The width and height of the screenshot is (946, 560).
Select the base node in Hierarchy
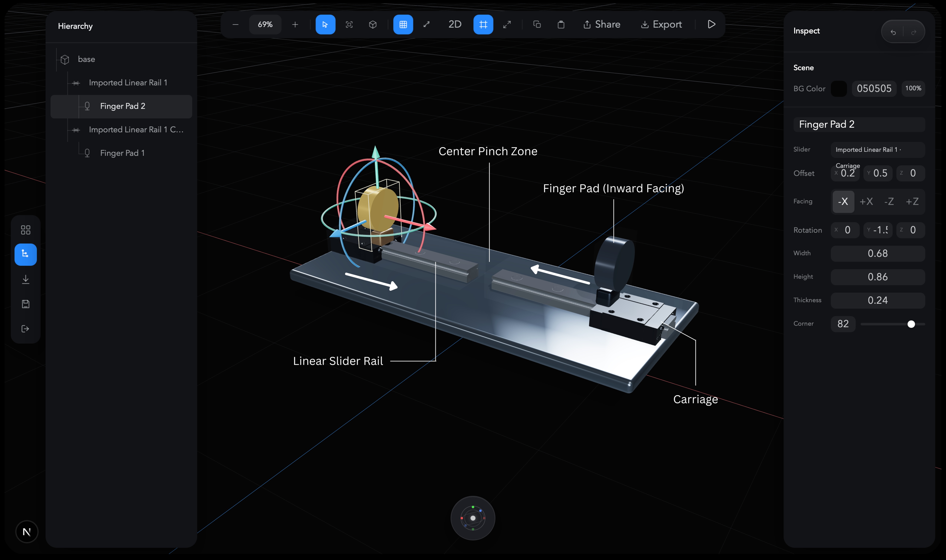(121, 59)
